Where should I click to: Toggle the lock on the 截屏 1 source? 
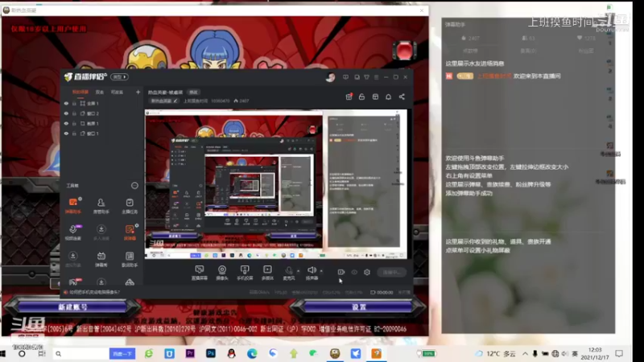(x=74, y=124)
